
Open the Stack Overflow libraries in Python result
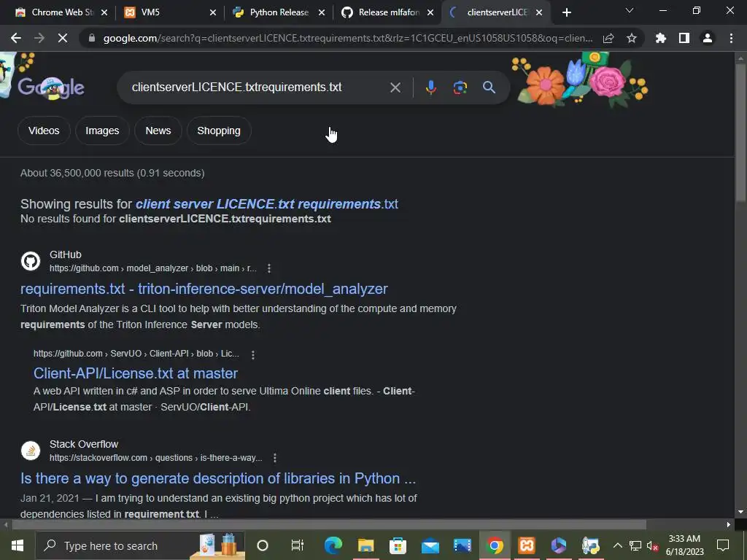tap(218, 478)
